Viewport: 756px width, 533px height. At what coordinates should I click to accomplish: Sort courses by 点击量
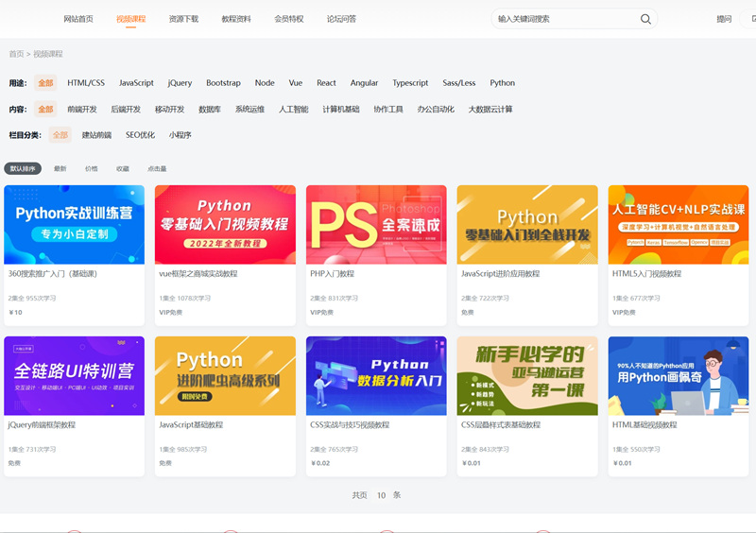point(157,169)
